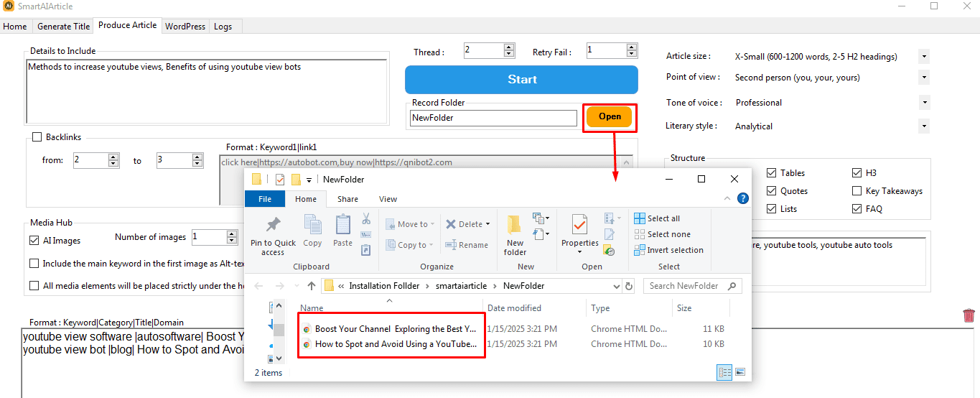
Task: Toggle the Quotes structure checkbox
Action: coord(771,191)
